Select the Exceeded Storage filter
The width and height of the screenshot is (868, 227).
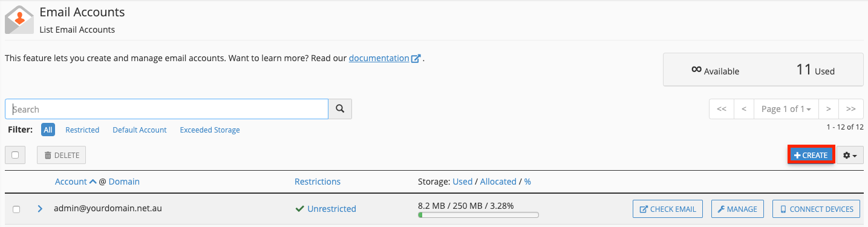[210, 130]
